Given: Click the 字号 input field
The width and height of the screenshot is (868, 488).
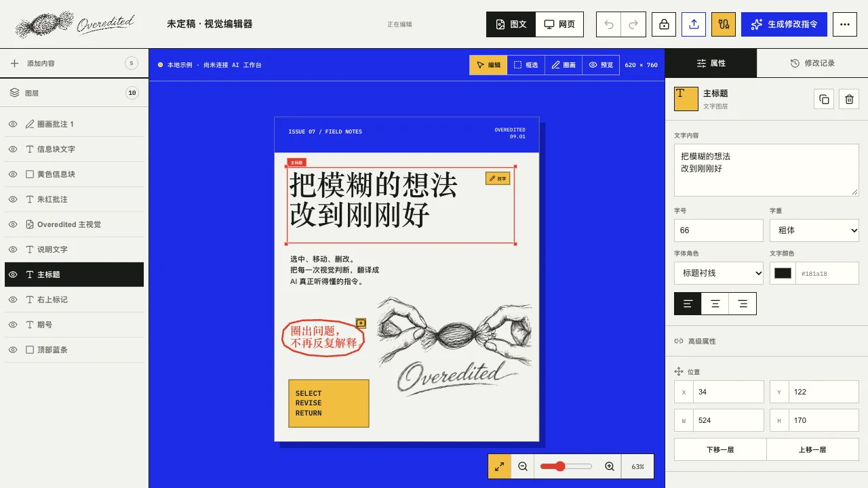Looking at the screenshot, I should 719,230.
